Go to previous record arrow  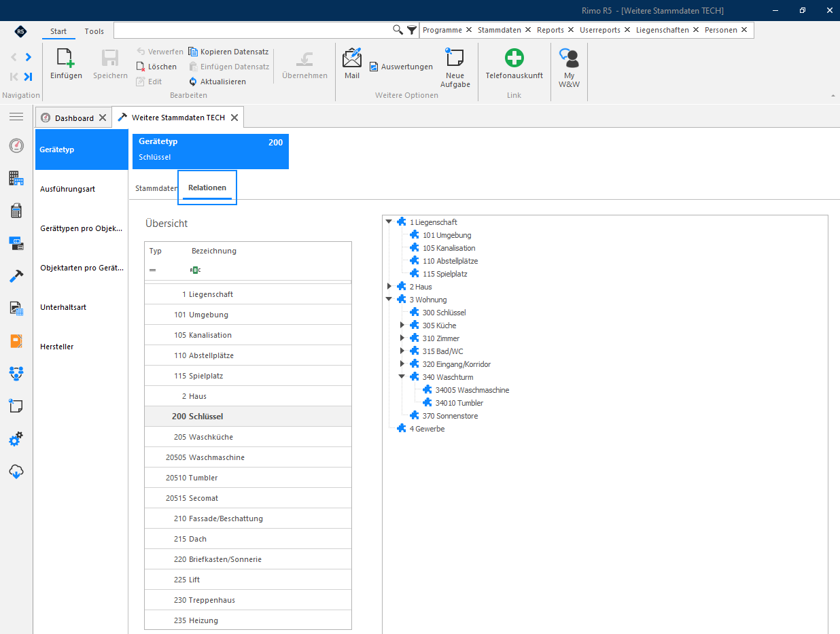pos(14,57)
